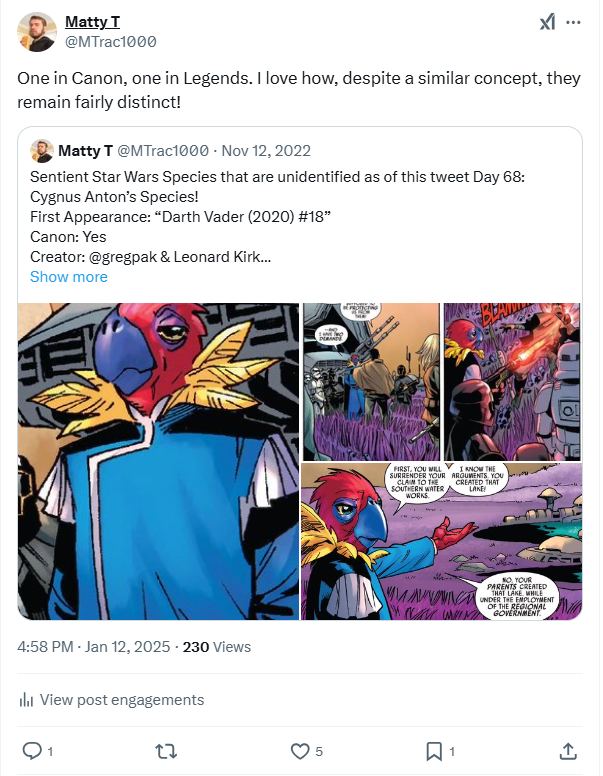Open Matty T's profile avatar at top
Screen dimensions: 603x776
click(x=36, y=32)
